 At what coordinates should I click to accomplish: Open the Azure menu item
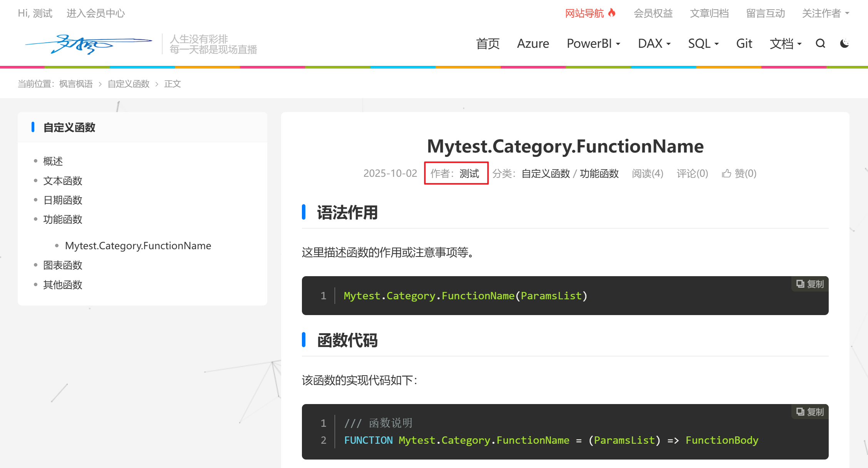[x=533, y=44]
